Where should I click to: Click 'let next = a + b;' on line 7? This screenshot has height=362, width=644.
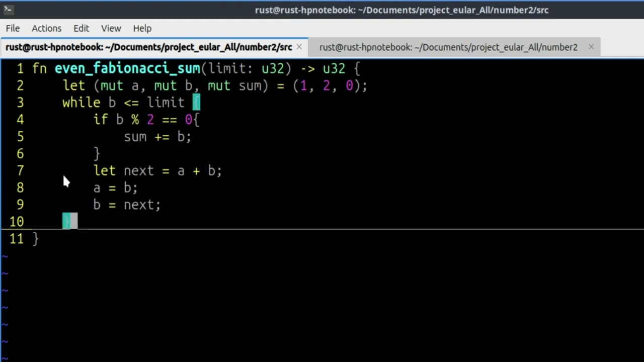[x=157, y=171]
